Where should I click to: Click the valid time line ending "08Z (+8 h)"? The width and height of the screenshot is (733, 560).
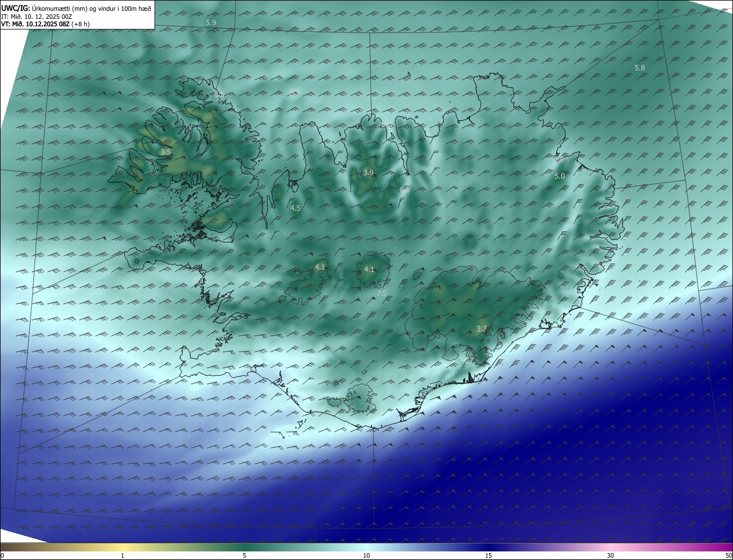tap(45, 23)
